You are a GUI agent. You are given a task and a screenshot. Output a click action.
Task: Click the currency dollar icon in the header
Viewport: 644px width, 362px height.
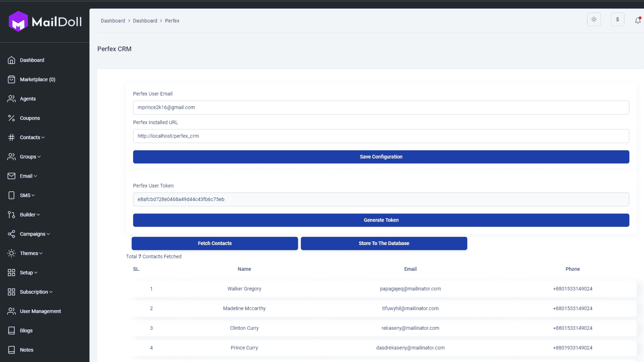pos(618,19)
